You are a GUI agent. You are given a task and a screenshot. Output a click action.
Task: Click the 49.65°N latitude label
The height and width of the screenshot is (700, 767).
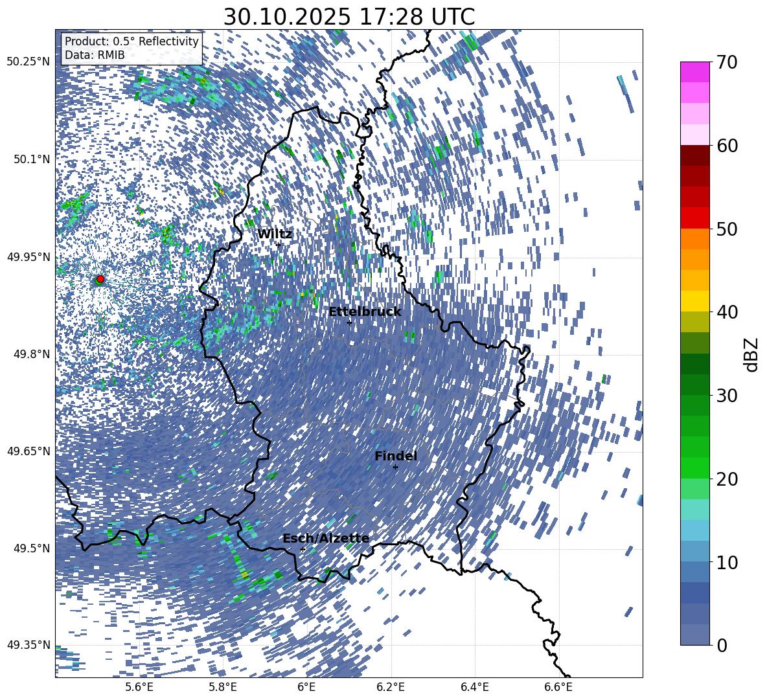29,451
